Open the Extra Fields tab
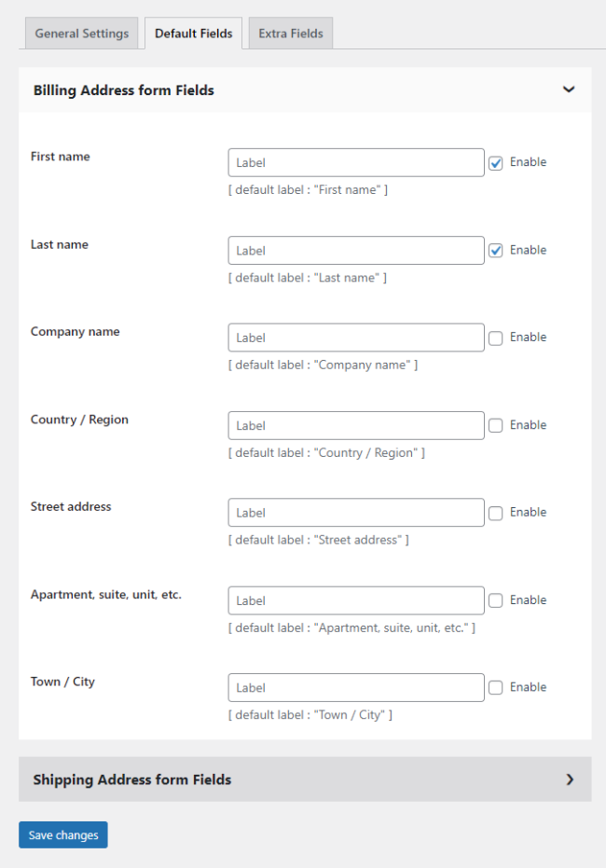The image size is (606, 868). [291, 34]
